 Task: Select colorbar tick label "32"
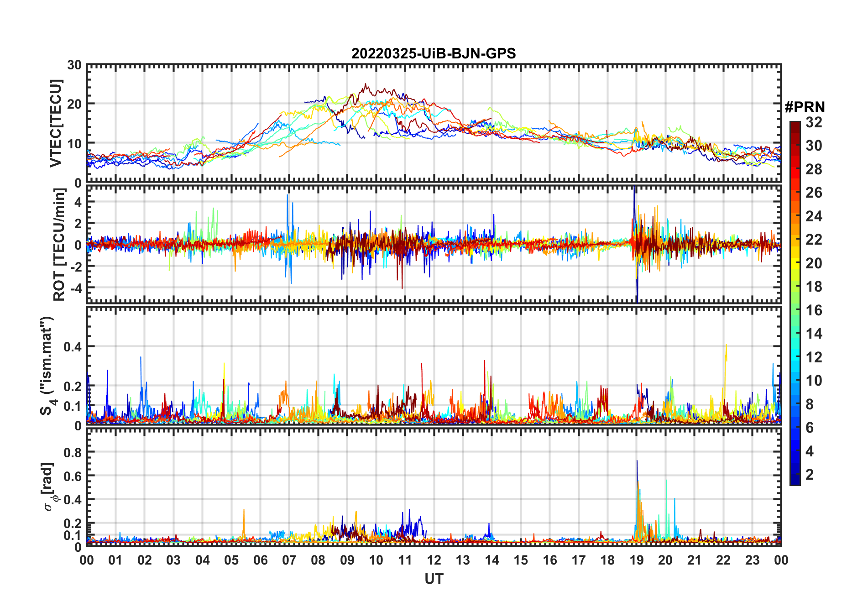(x=814, y=122)
